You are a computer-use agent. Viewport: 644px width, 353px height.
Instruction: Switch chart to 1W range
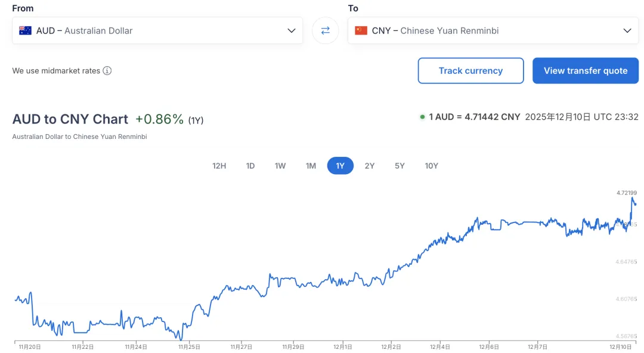point(280,166)
